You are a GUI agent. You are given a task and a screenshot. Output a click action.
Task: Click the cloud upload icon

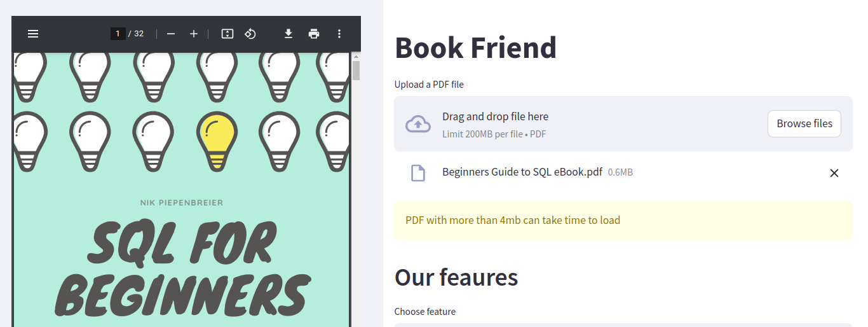tap(418, 123)
